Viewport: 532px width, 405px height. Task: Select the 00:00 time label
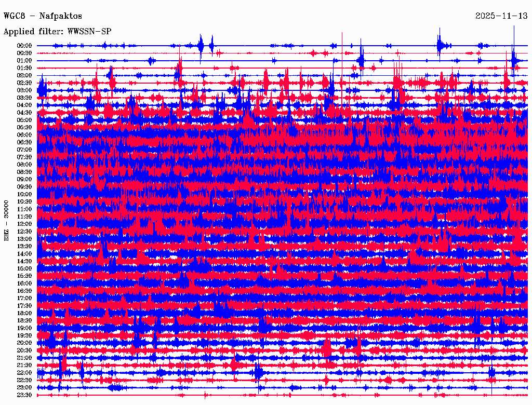pyautogui.click(x=24, y=46)
